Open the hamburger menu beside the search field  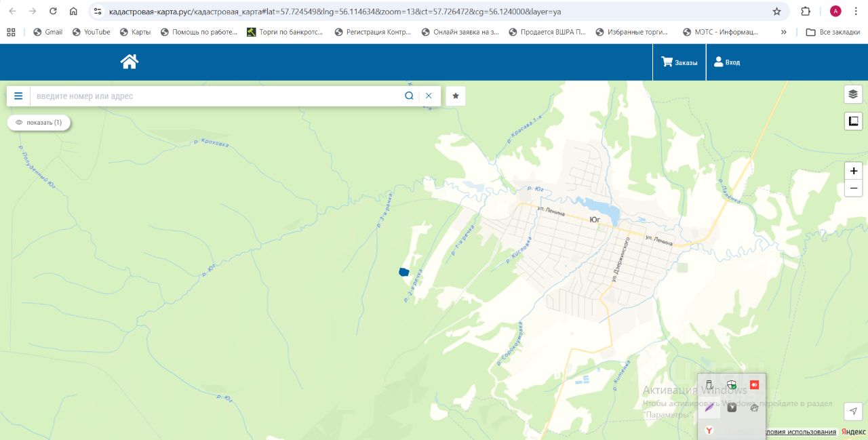(18, 96)
